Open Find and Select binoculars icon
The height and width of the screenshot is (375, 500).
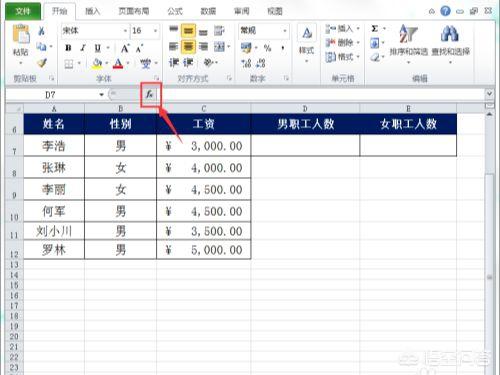pyautogui.click(x=450, y=42)
